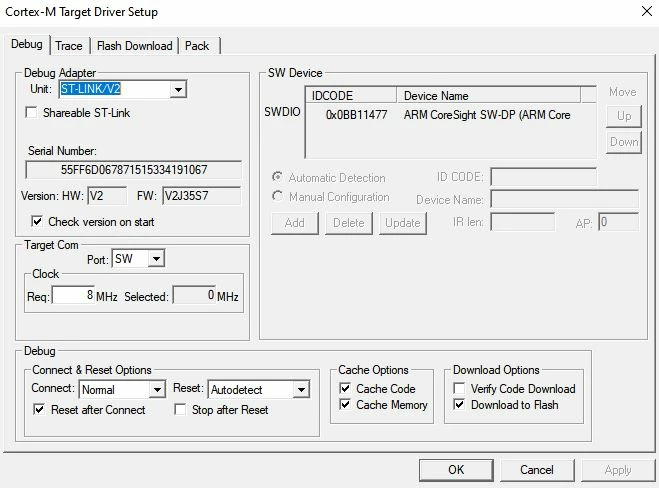Click the AP input field
Viewport: 659px width, 488px height.
pyautogui.click(x=618, y=222)
